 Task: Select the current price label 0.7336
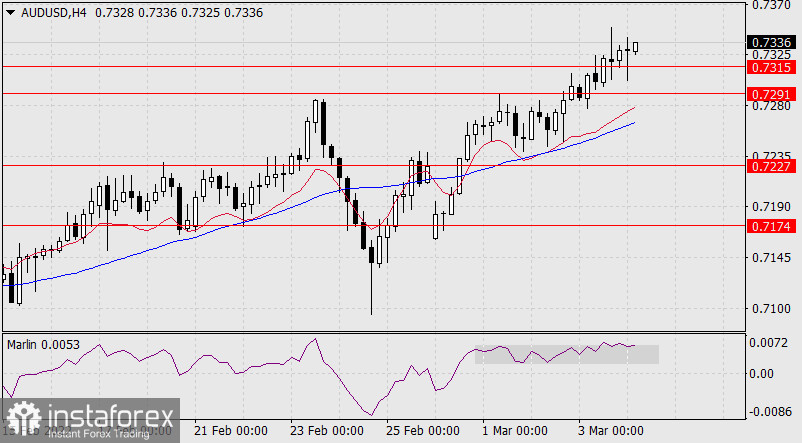[771, 42]
